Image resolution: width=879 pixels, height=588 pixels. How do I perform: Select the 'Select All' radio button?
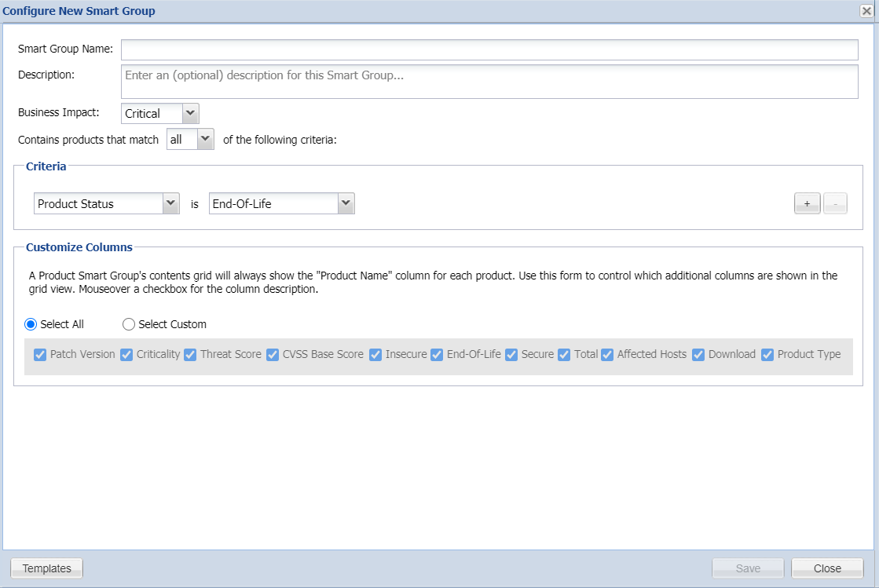(x=31, y=324)
